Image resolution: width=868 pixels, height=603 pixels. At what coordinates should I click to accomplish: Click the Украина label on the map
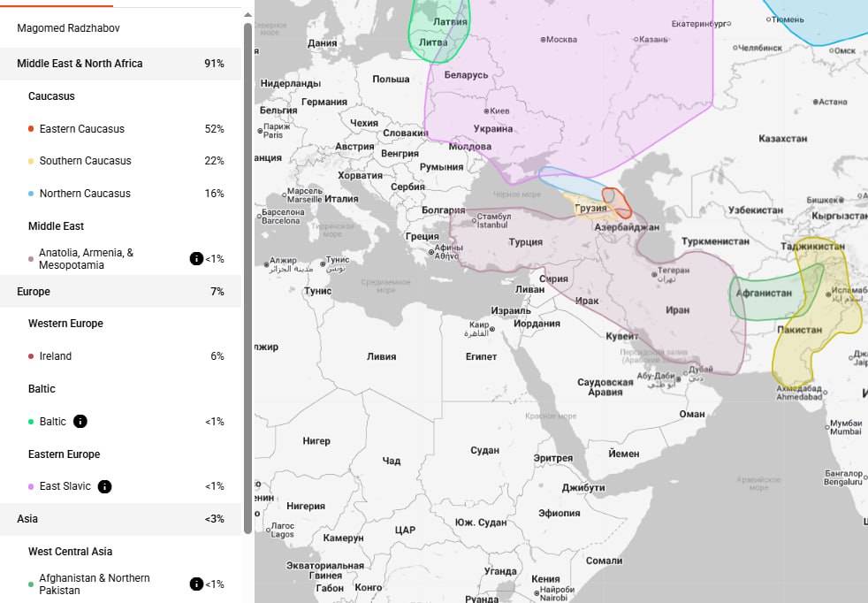[x=492, y=129]
